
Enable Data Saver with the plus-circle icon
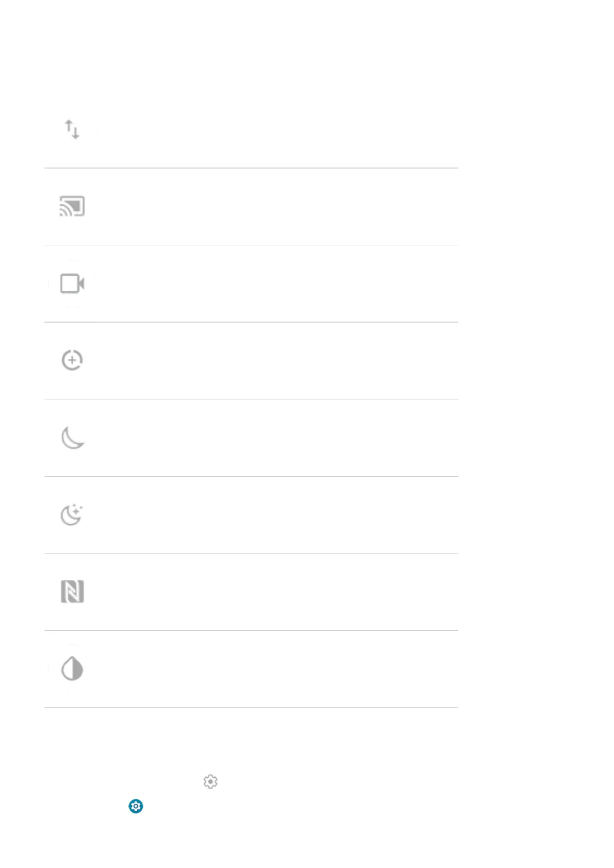pyautogui.click(x=72, y=360)
